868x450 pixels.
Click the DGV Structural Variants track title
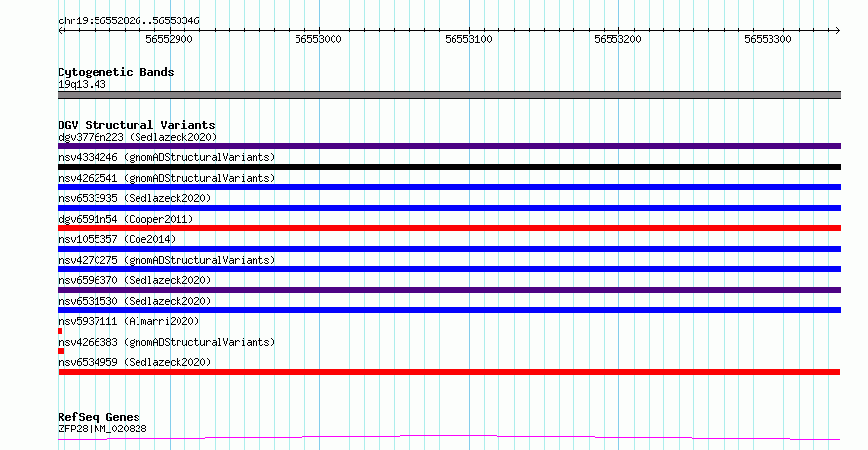[x=137, y=125]
